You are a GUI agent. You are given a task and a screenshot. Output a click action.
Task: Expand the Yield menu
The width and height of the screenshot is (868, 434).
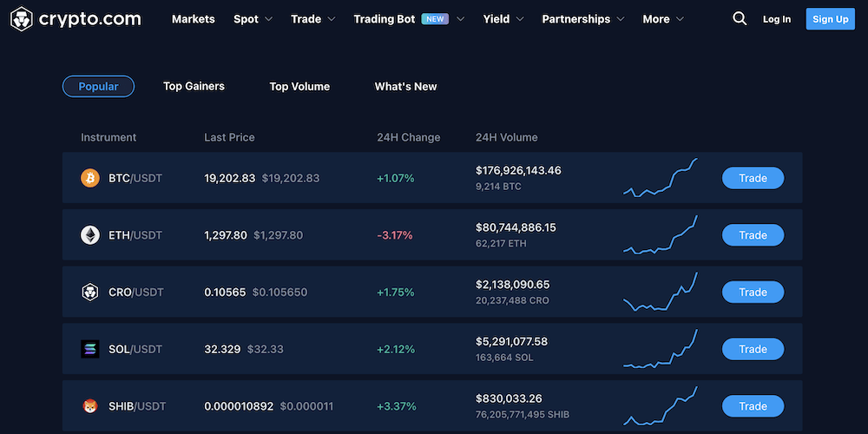click(x=503, y=19)
